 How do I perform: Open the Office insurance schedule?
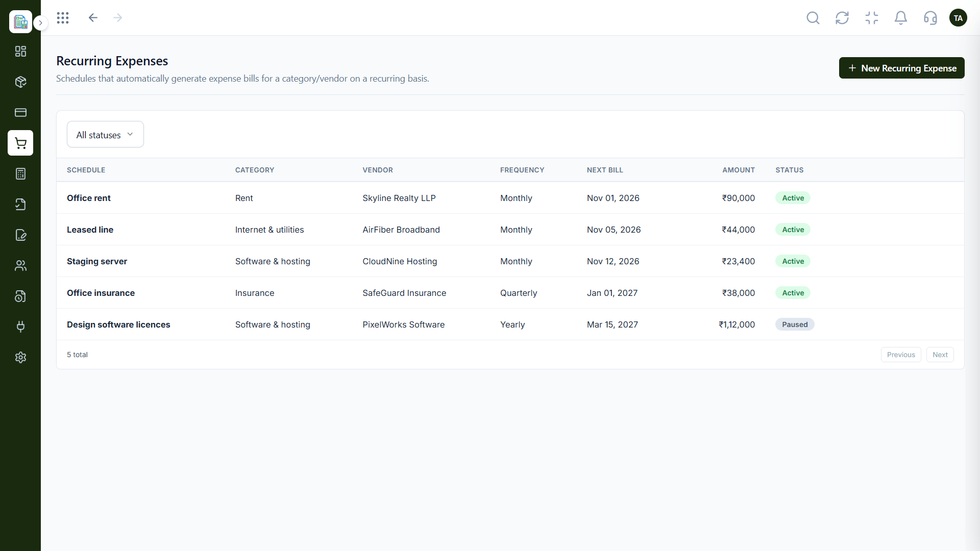(x=101, y=293)
